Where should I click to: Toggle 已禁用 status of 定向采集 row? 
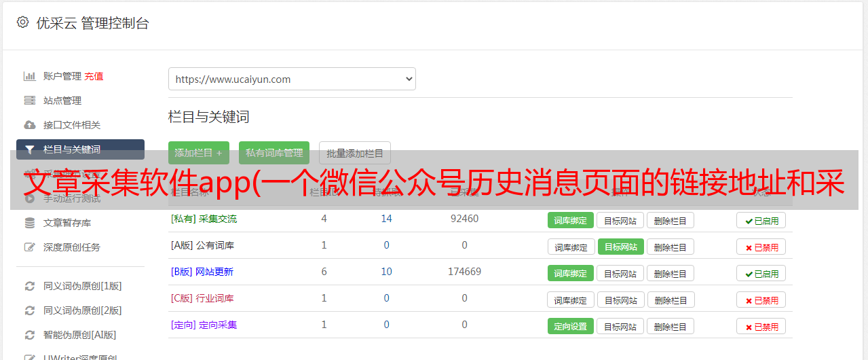click(761, 326)
